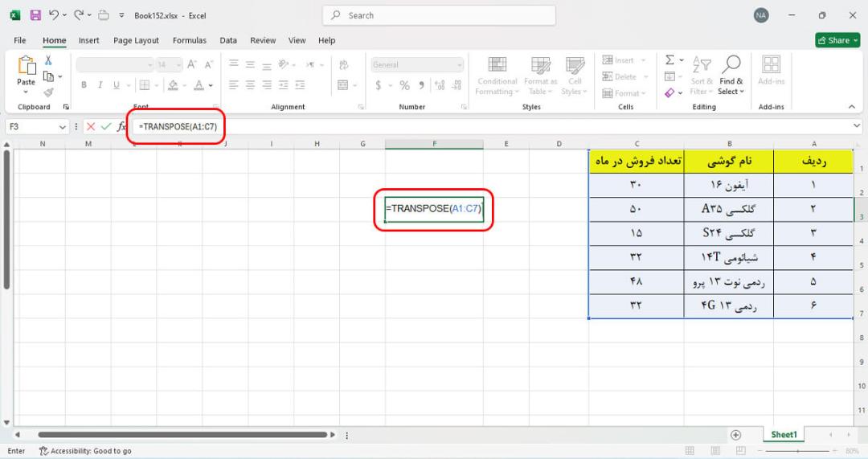868x459 pixels.
Task: Click Insert in Cells group
Action: pyautogui.click(x=624, y=59)
